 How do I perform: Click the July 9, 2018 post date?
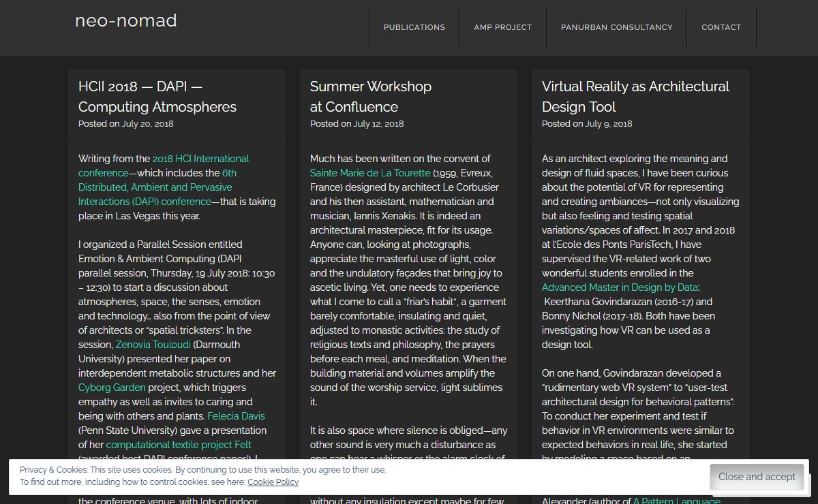[x=608, y=124]
